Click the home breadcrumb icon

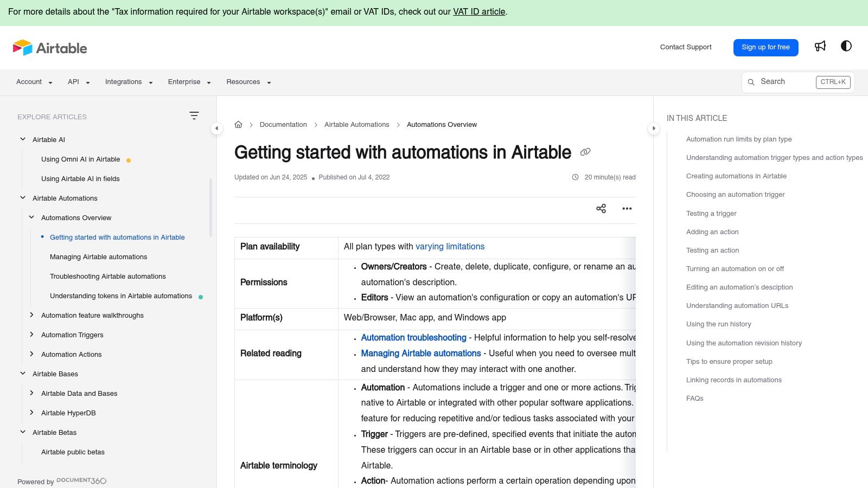(239, 124)
